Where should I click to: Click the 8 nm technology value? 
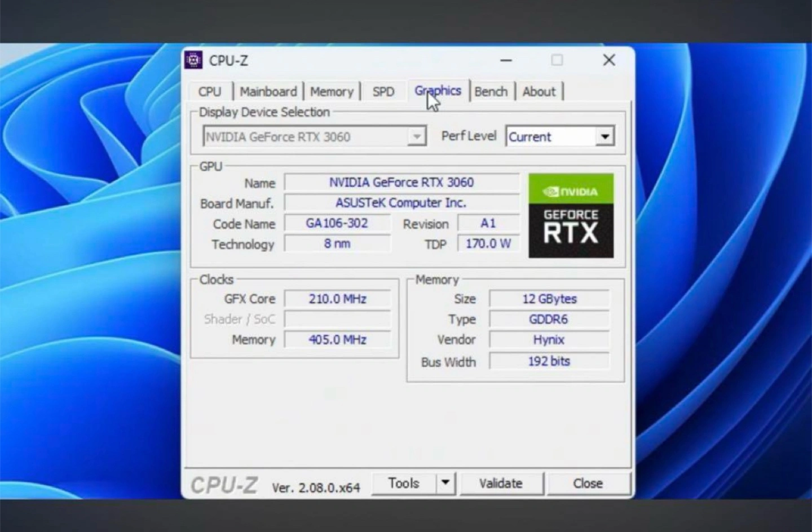337,243
